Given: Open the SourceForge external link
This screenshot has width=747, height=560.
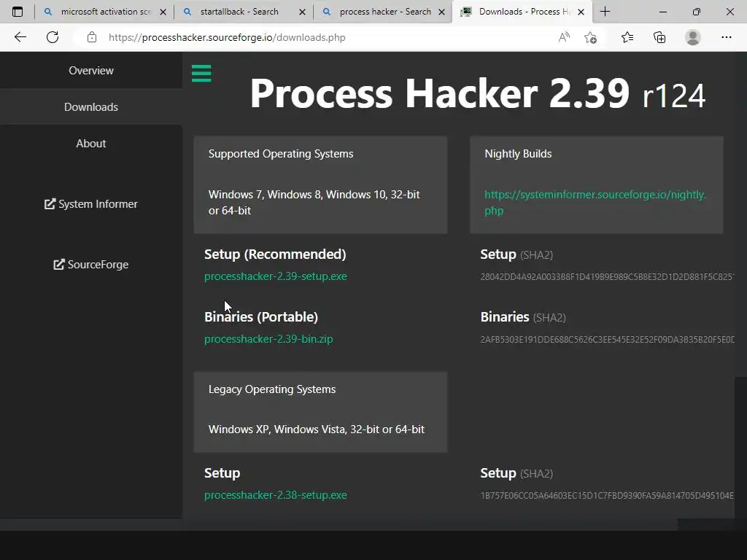Looking at the screenshot, I should pos(91,264).
